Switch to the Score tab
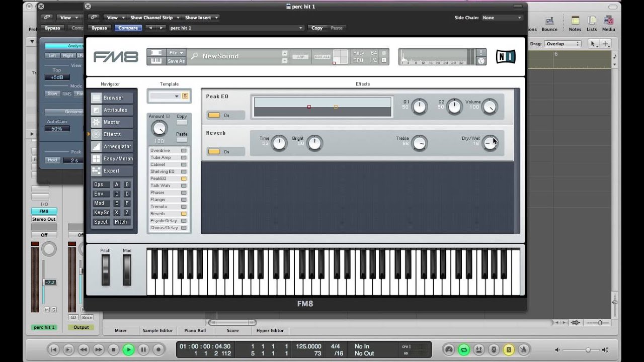Viewport: 644px width, 362px height. (x=232, y=330)
